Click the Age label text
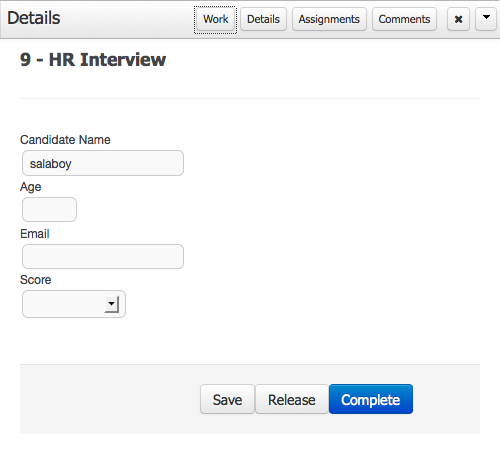This screenshot has width=500, height=451. pyautogui.click(x=31, y=187)
